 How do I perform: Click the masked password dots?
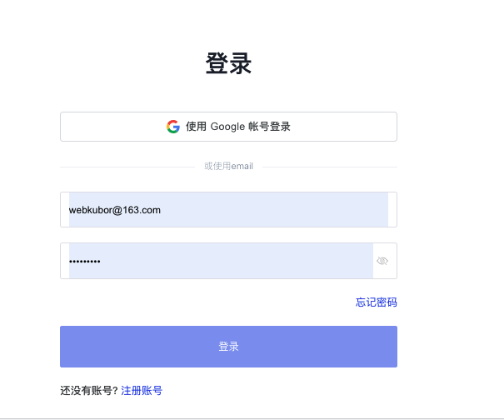(x=84, y=262)
